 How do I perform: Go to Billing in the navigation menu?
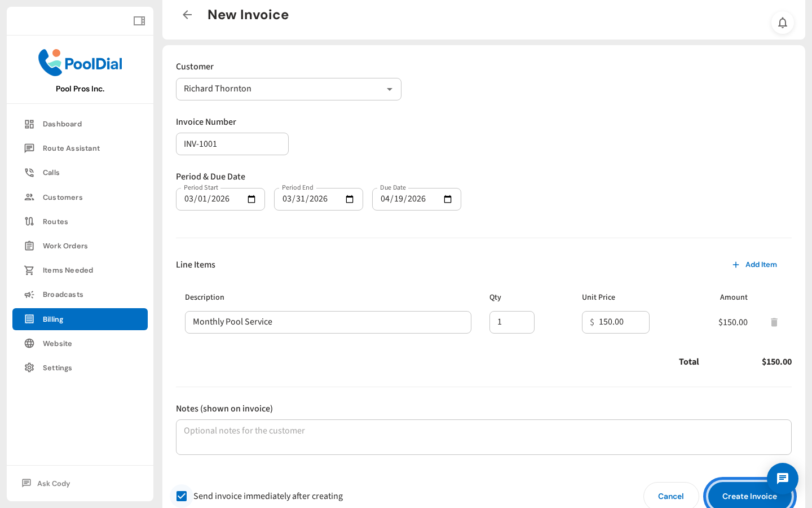click(x=52, y=319)
